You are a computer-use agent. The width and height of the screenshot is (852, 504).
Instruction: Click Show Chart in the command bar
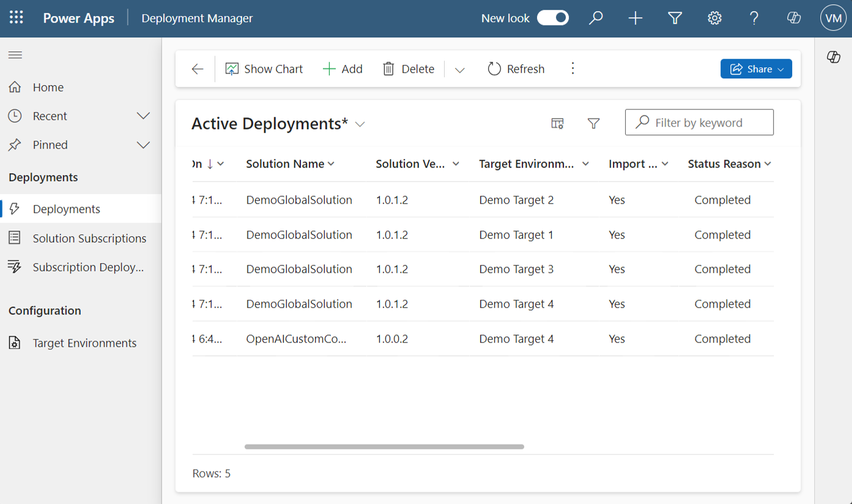point(264,69)
